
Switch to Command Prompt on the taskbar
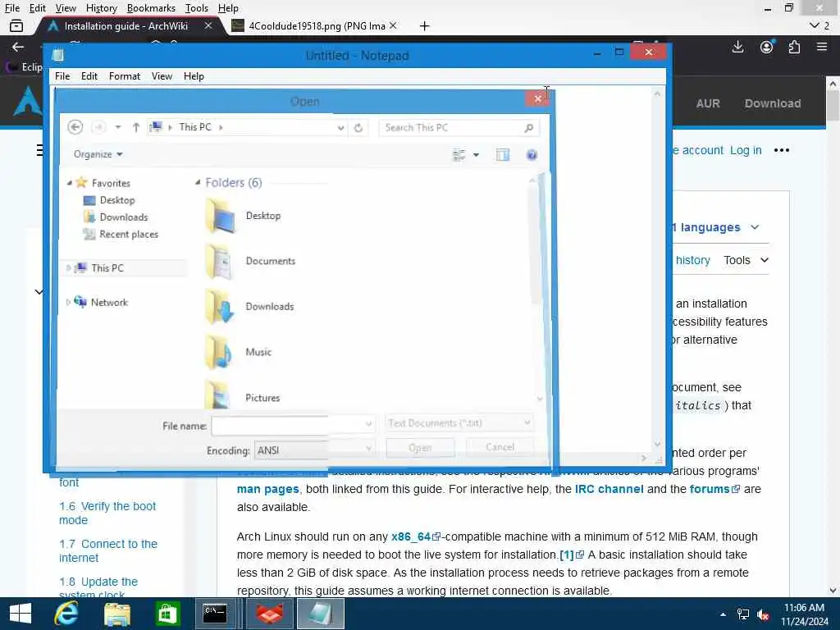[x=215, y=614]
